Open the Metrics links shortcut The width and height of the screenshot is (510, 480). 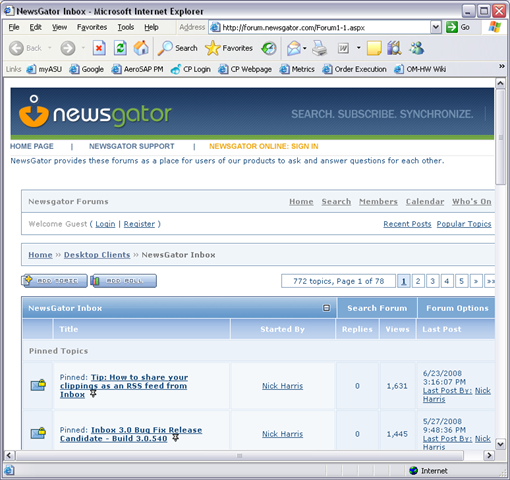(x=297, y=69)
